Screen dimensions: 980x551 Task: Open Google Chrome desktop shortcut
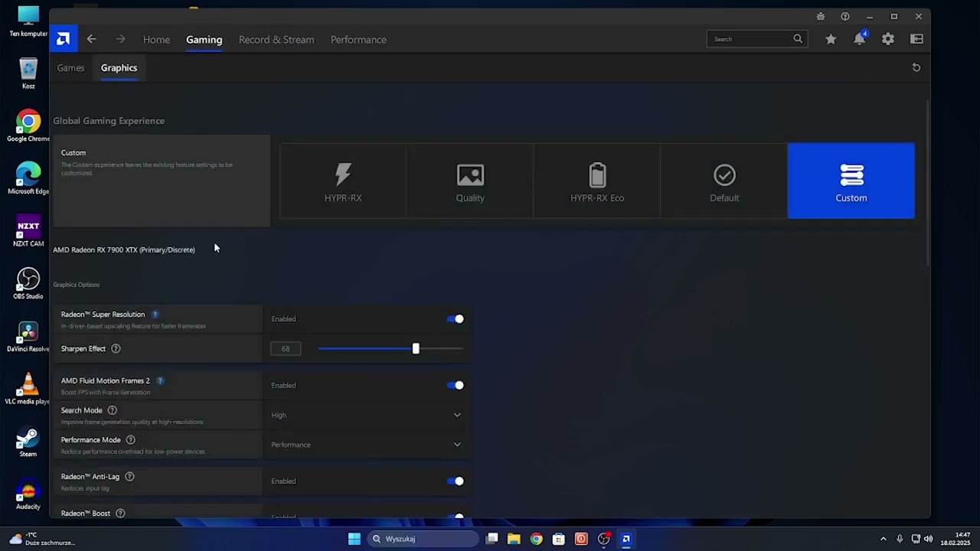(28, 126)
